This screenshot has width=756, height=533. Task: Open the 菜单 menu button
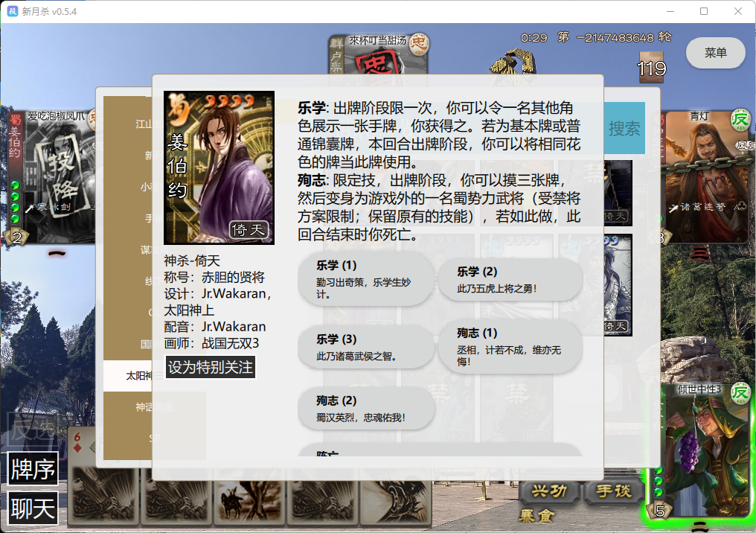[715, 53]
